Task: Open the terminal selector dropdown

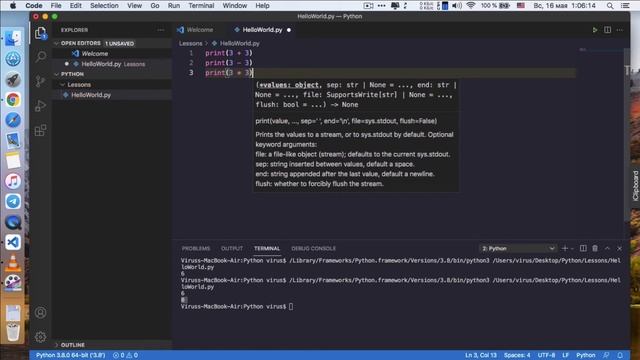Action: [518, 248]
